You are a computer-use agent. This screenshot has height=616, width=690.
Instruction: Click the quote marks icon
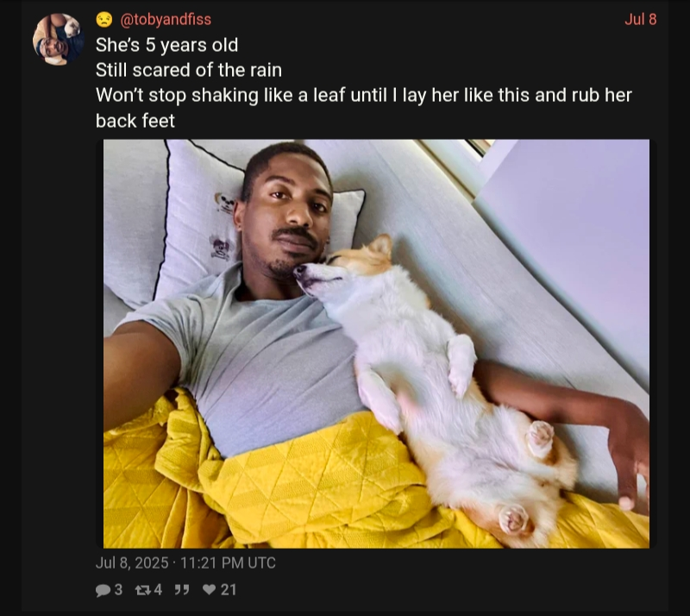[182, 590]
